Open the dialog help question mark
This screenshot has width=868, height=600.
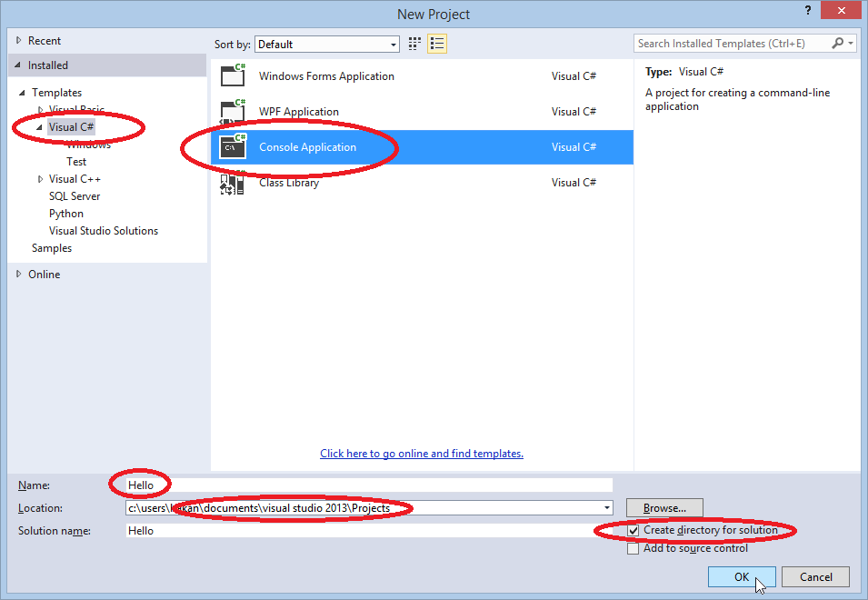pos(808,11)
